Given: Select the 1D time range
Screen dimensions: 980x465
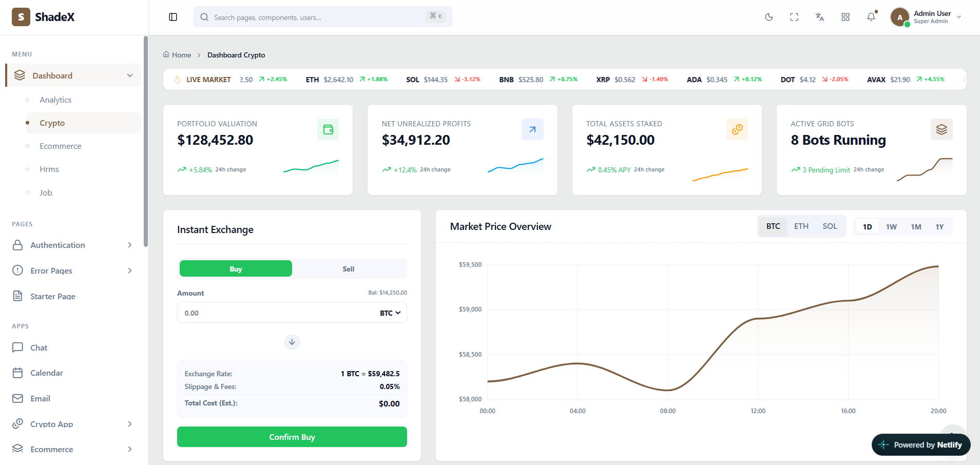Looking at the screenshot, I should [x=867, y=226].
